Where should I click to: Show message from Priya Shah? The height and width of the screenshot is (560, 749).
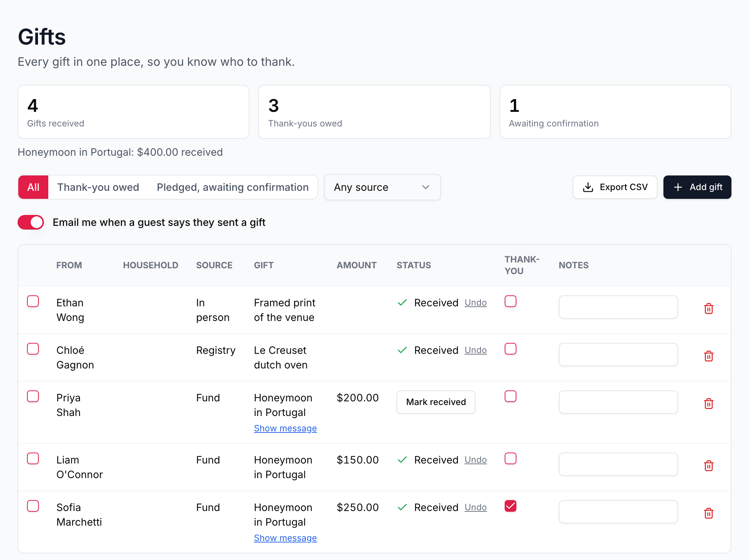pos(285,428)
